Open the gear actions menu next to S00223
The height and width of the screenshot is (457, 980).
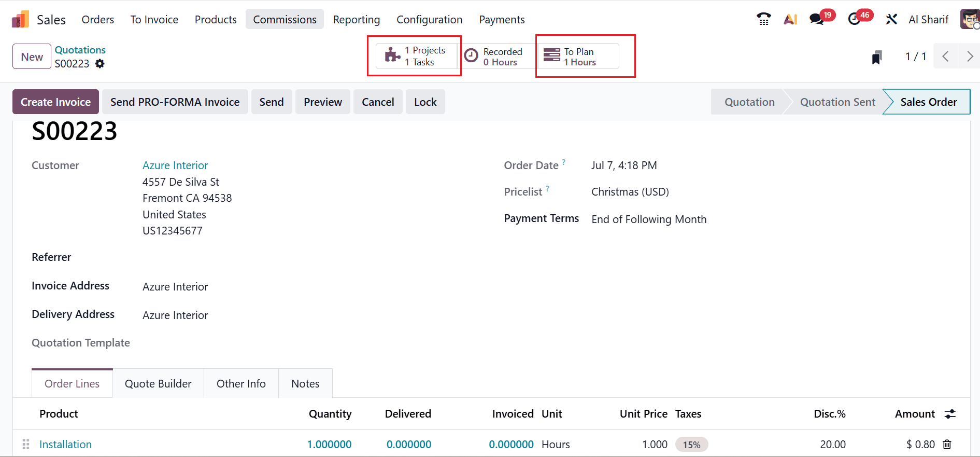point(100,63)
